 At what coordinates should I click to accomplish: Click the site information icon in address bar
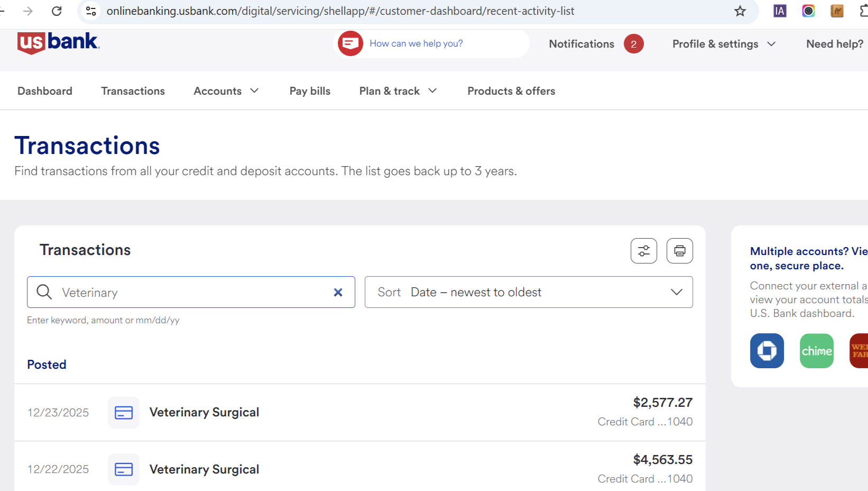[x=91, y=11]
